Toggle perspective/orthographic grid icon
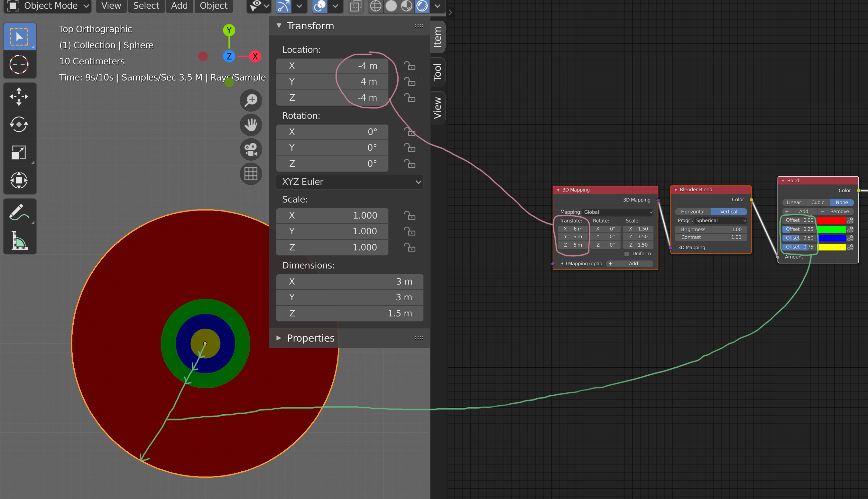Viewport: 868px width, 499px height. (251, 174)
